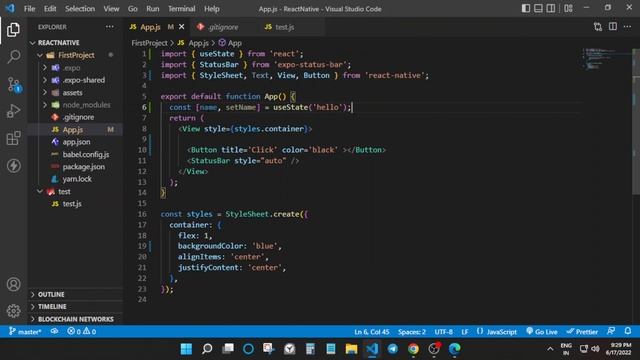Collapse the test folder
The image size is (640, 360).
point(64,191)
